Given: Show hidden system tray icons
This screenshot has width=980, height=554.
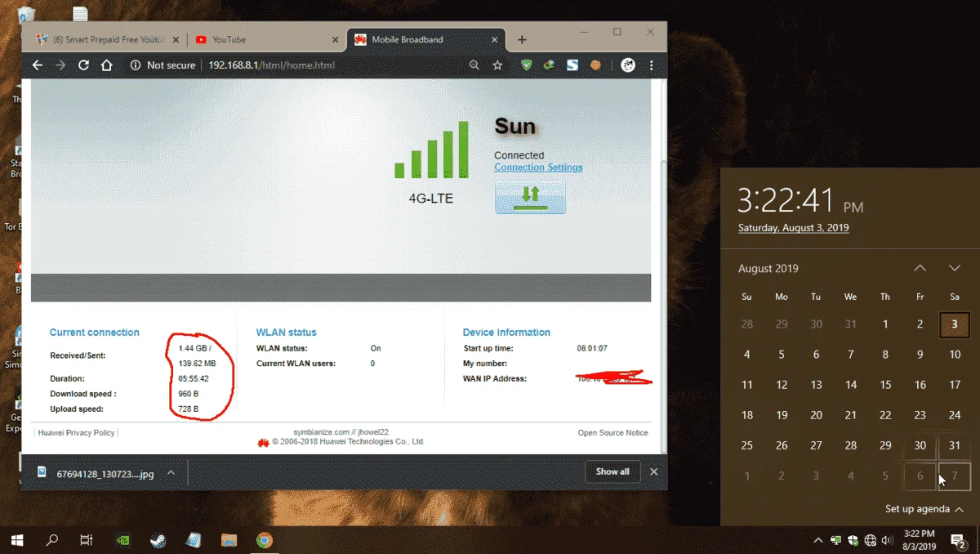Looking at the screenshot, I should [818, 540].
